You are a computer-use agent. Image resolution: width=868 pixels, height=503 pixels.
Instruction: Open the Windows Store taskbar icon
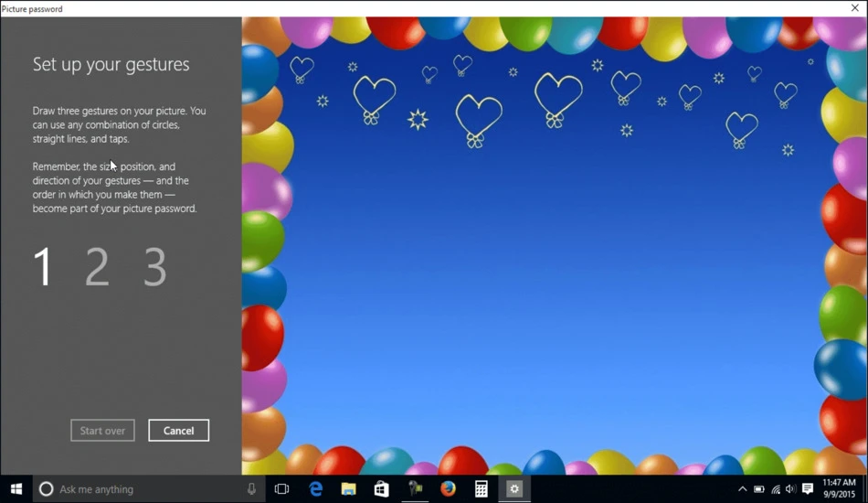(381, 489)
